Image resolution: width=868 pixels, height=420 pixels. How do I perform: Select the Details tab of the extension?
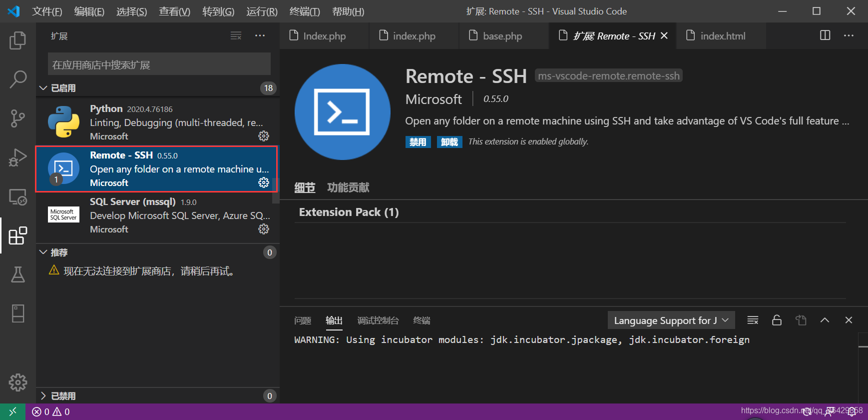coord(305,187)
